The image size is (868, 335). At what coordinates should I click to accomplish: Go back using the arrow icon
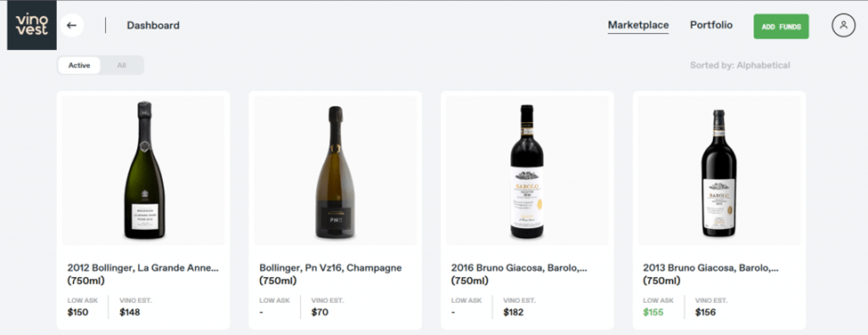pyautogui.click(x=71, y=26)
